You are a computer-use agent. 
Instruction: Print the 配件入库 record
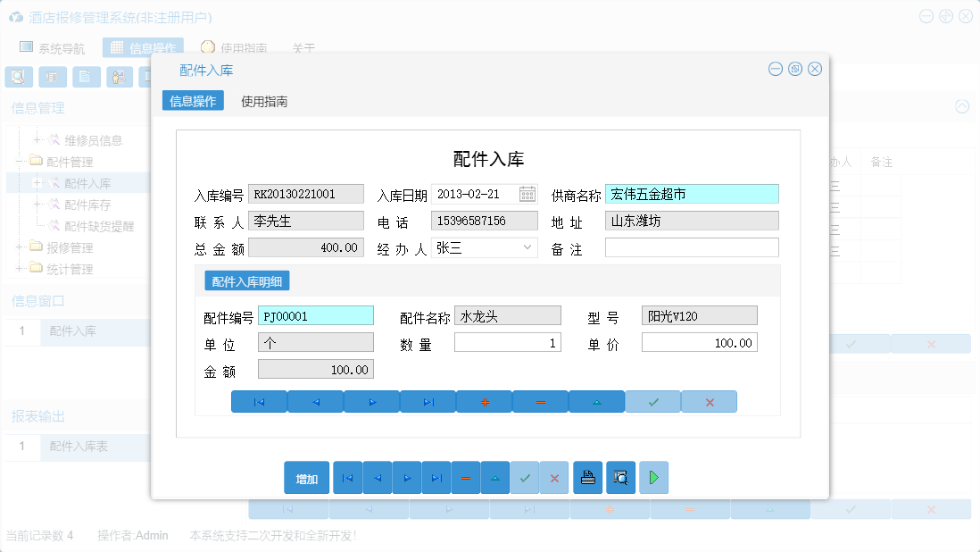[x=587, y=477]
